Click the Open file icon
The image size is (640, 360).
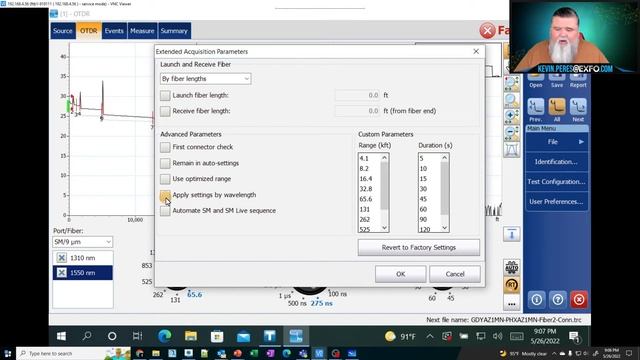(536, 78)
